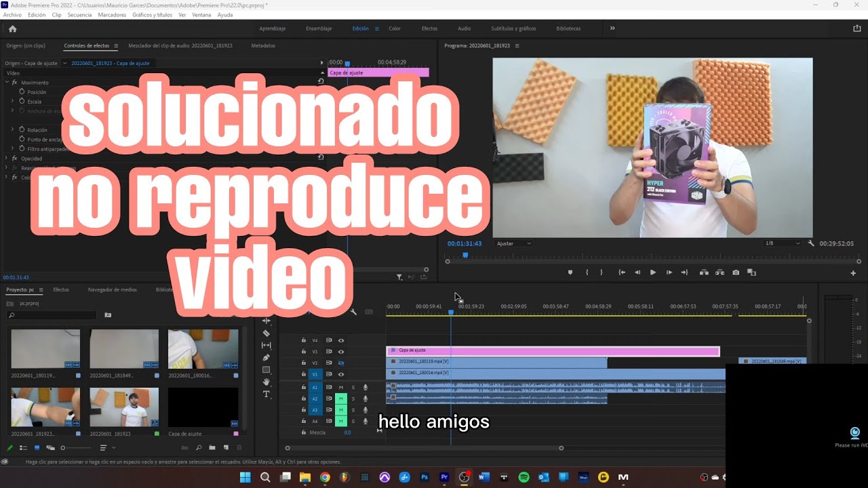Add marker in Program monitor
Screen dimensions: 868x488
click(570, 272)
